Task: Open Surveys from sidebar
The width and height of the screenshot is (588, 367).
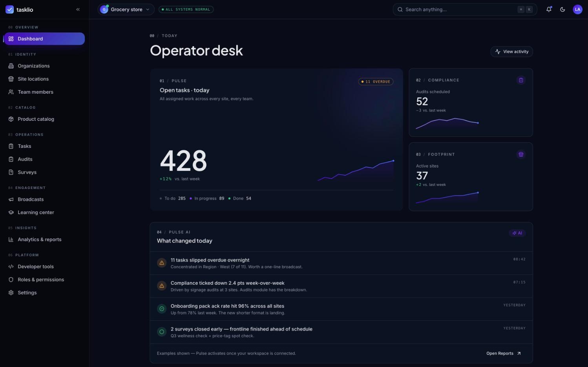Action: [x=44, y=172]
